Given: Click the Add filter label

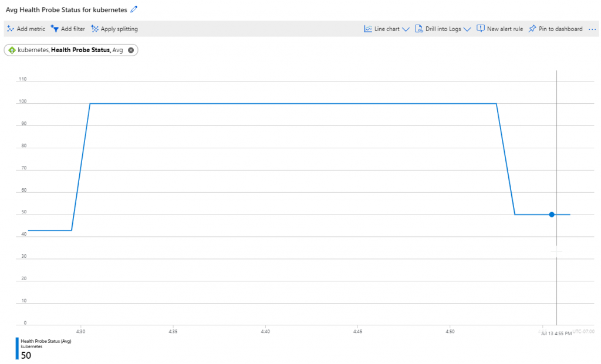Looking at the screenshot, I should tap(73, 29).
